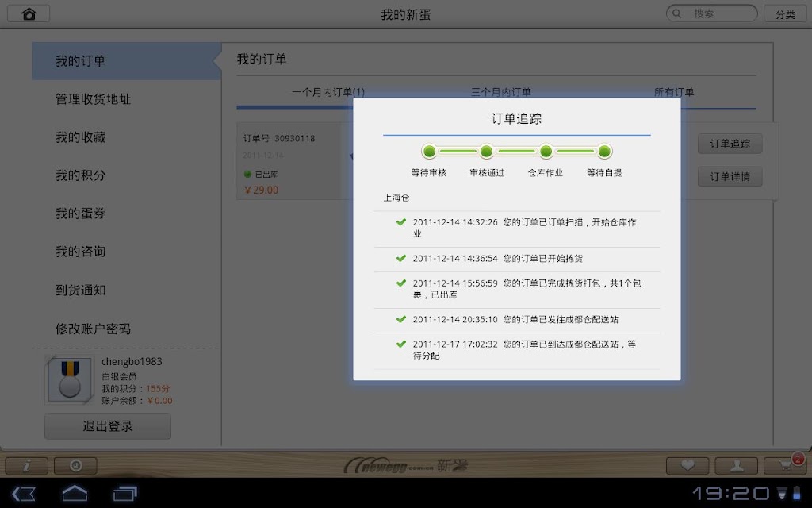This screenshot has width=812, height=508.
Task: Click the 退出登录 logout button
Action: (x=108, y=426)
